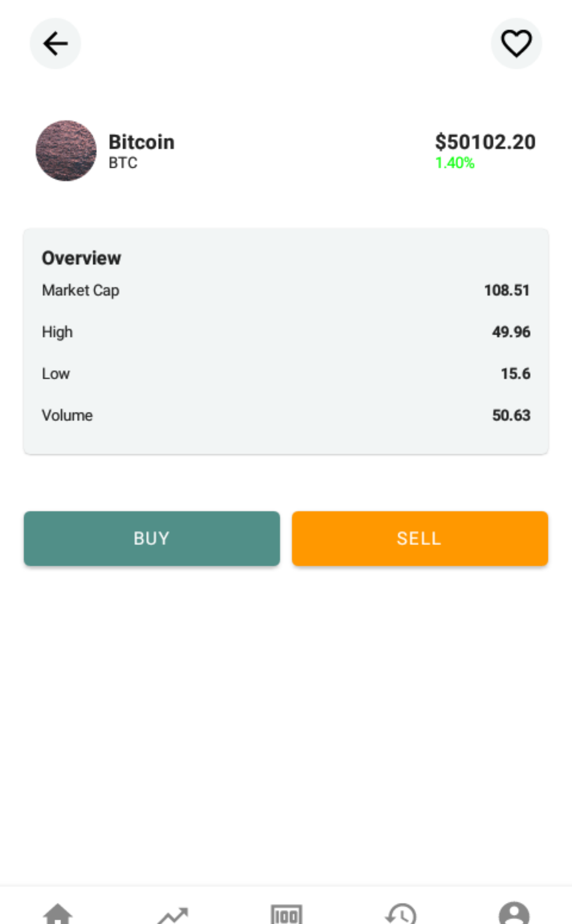
Task: Tap the Bitcoin coin avatar image
Action: pyautogui.click(x=66, y=150)
